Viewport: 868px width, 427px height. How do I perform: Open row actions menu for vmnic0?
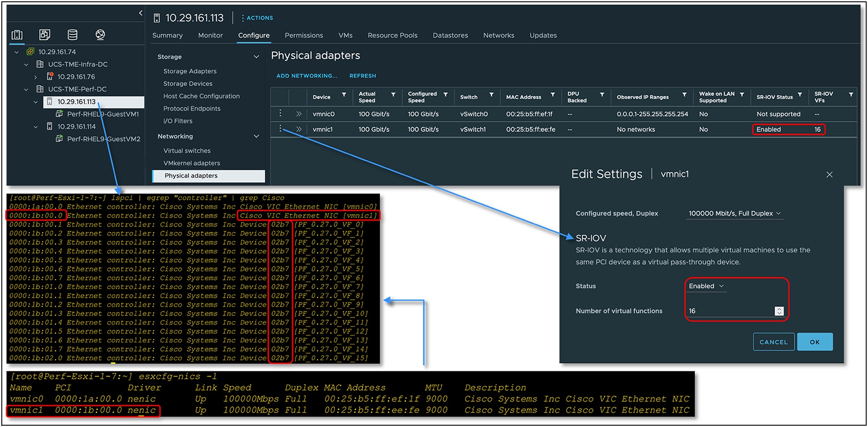tap(280, 113)
